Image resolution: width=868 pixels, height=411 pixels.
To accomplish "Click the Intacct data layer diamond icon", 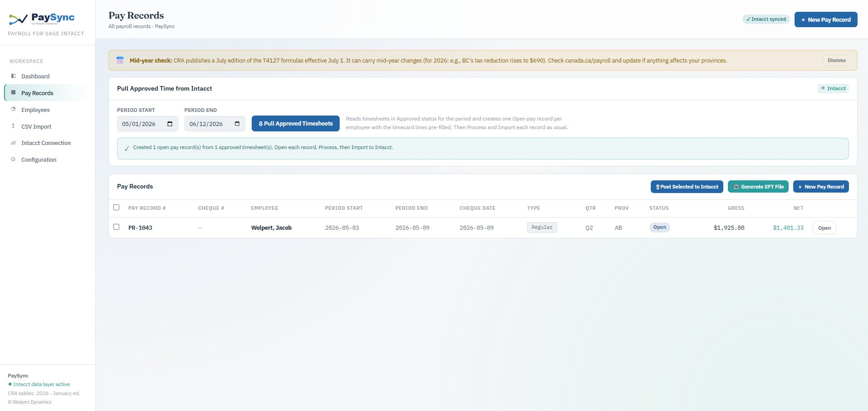I will tap(10, 384).
